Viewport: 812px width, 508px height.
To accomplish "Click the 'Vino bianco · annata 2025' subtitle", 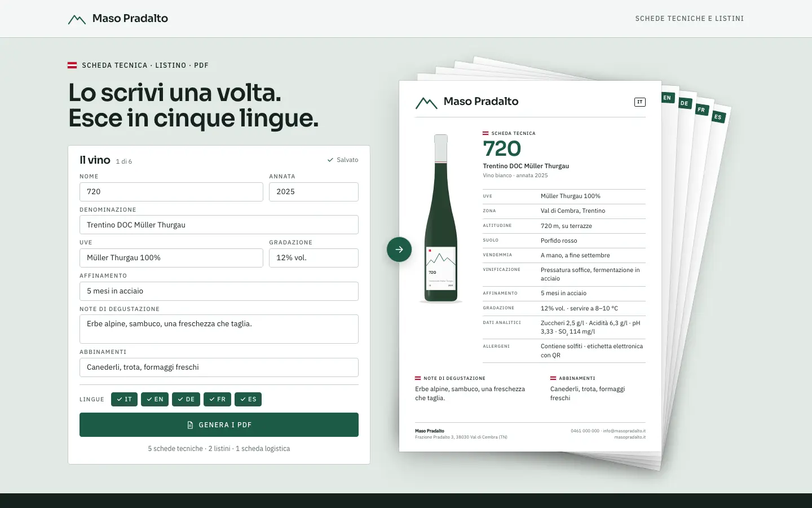I will (x=515, y=176).
